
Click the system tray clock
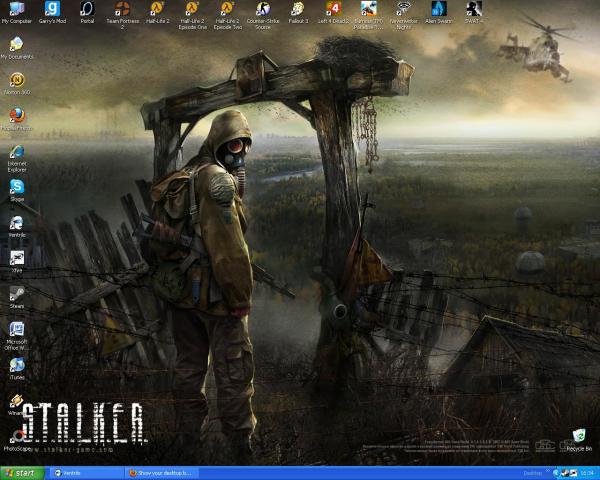click(x=589, y=472)
